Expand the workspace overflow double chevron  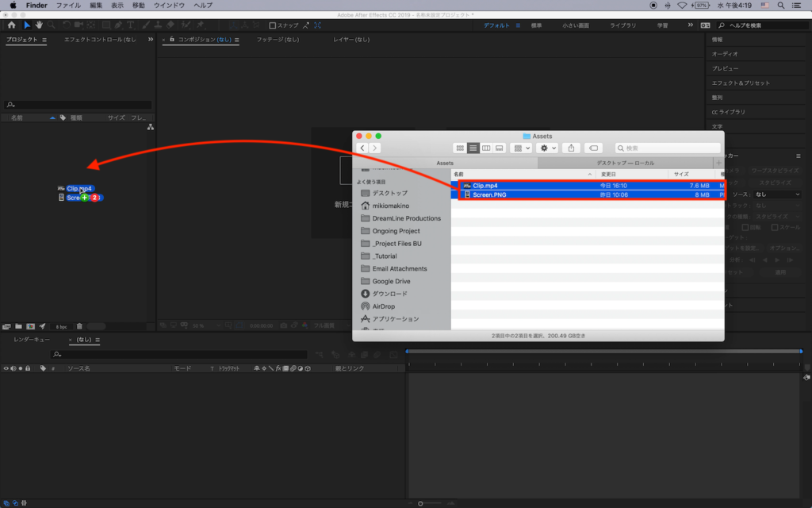coord(691,25)
